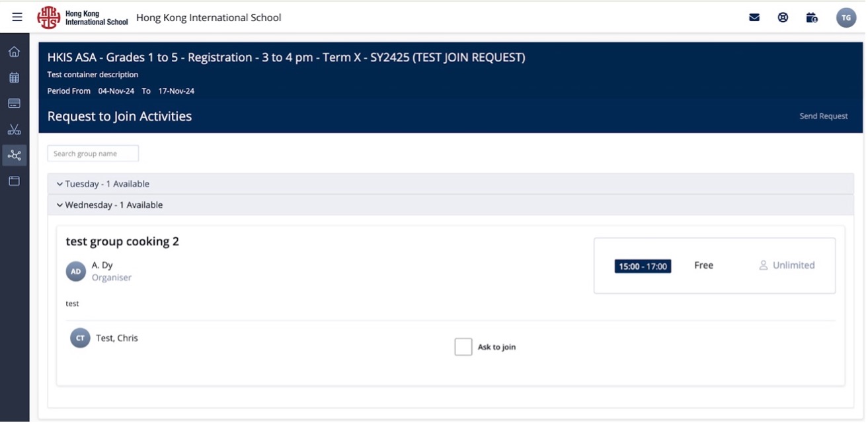The height and width of the screenshot is (424, 868).
Task: Tick the Ask to join checkbox
Action: pyautogui.click(x=463, y=347)
